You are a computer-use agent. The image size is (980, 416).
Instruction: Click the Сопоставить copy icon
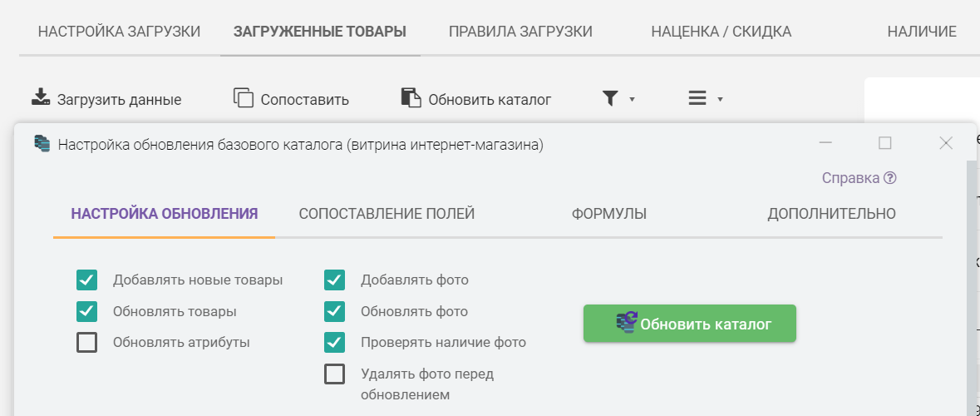click(x=243, y=98)
